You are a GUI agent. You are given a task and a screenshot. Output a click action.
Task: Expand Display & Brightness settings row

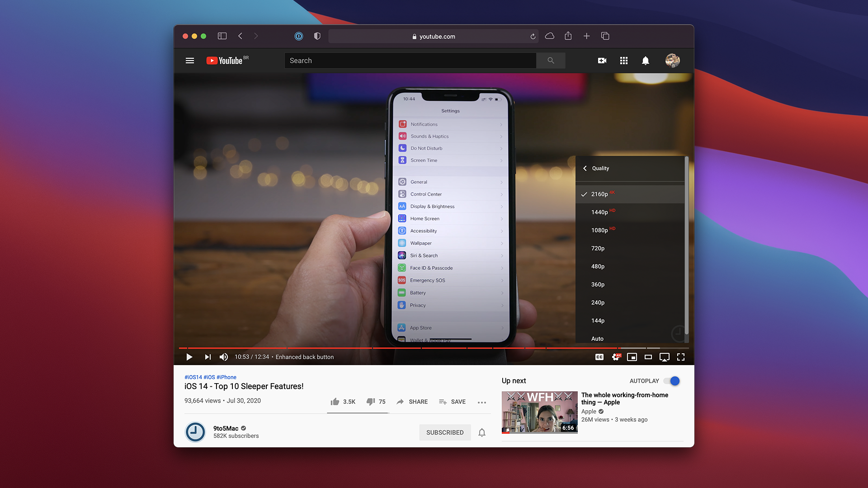(451, 206)
